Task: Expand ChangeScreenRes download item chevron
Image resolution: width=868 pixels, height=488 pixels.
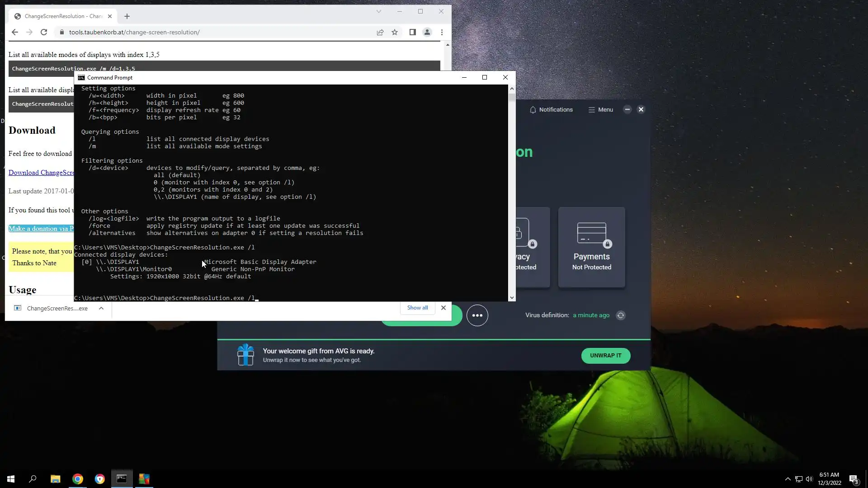Action: [x=101, y=308]
